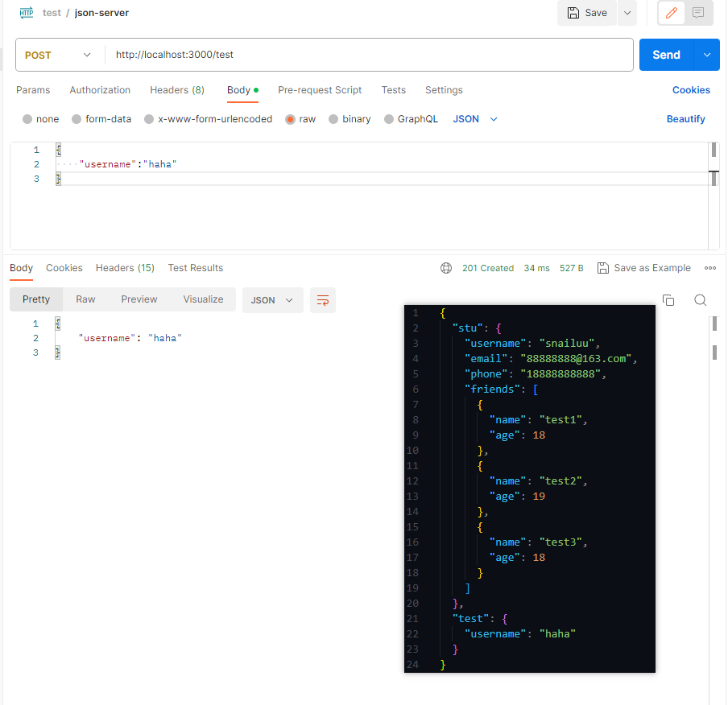Viewport: 728px width, 705px height.
Task: Click the "friends" line in the dark JSON panel
Action: (502, 390)
